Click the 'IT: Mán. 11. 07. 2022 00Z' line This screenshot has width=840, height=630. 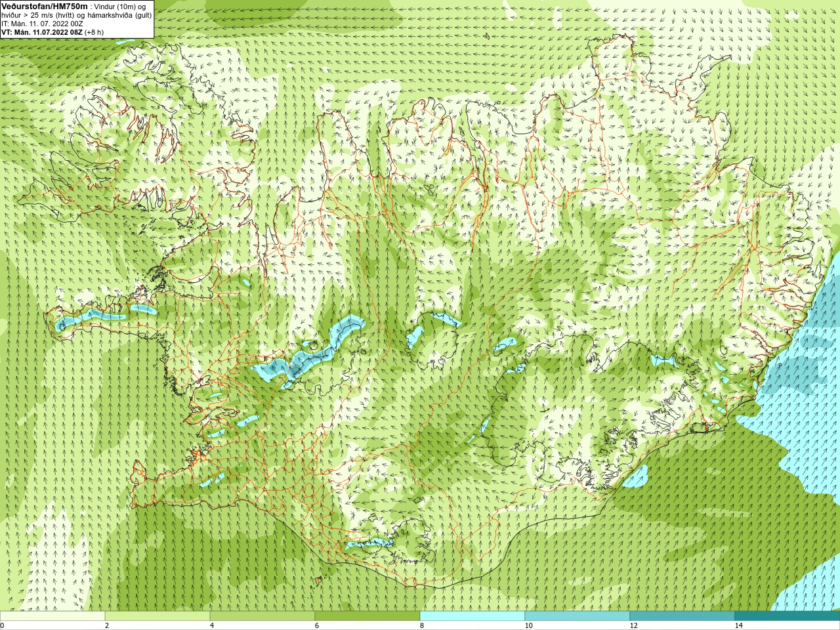[43, 23]
